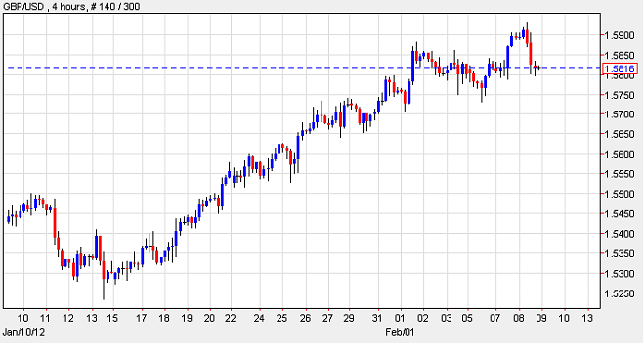The height and width of the screenshot is (360, 644).
Task: Click the dashed blue current-price line
Action: tap(304, 68)
